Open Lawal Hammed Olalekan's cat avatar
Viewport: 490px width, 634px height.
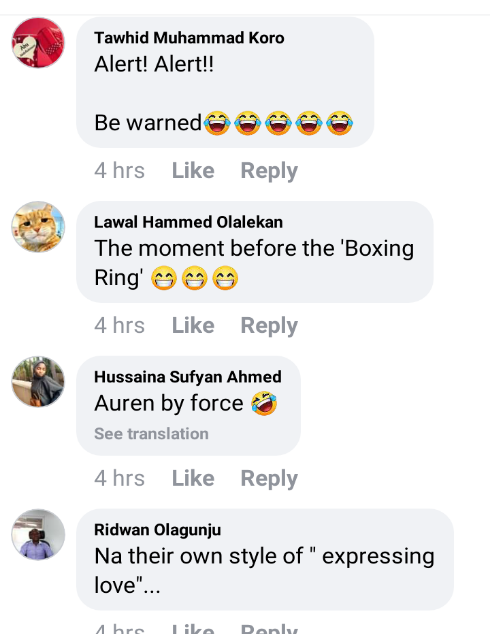(38, 227)
